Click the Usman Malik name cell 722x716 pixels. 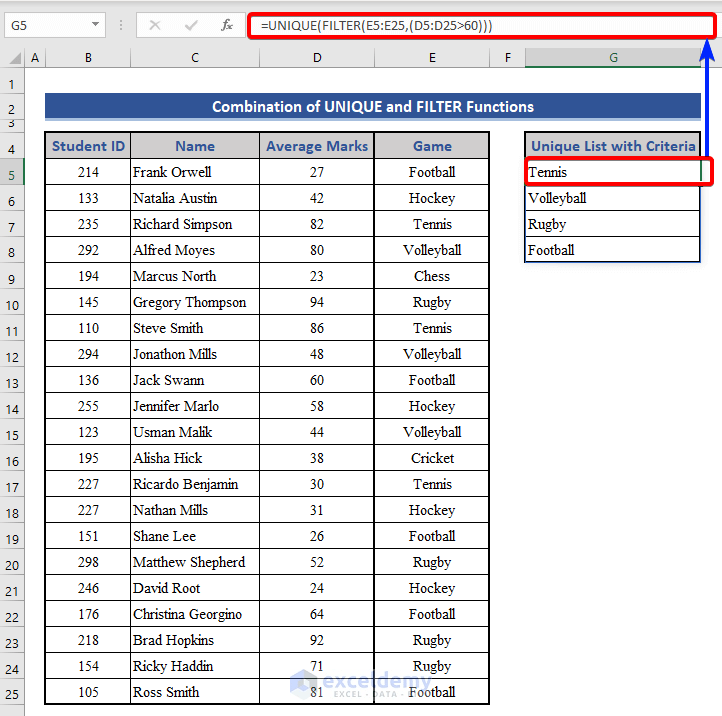(195, 432)
